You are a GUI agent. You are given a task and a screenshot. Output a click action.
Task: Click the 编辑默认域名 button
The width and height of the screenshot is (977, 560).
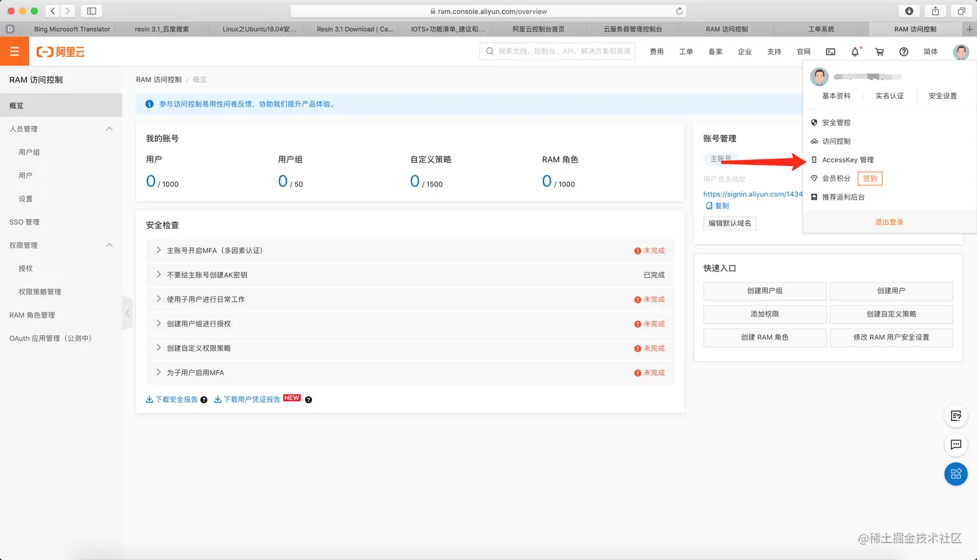[730, 223]
